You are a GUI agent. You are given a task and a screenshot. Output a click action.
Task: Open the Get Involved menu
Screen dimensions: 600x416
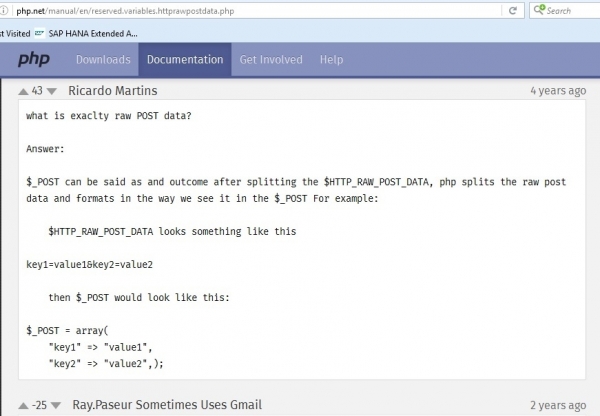click(271, 60)
